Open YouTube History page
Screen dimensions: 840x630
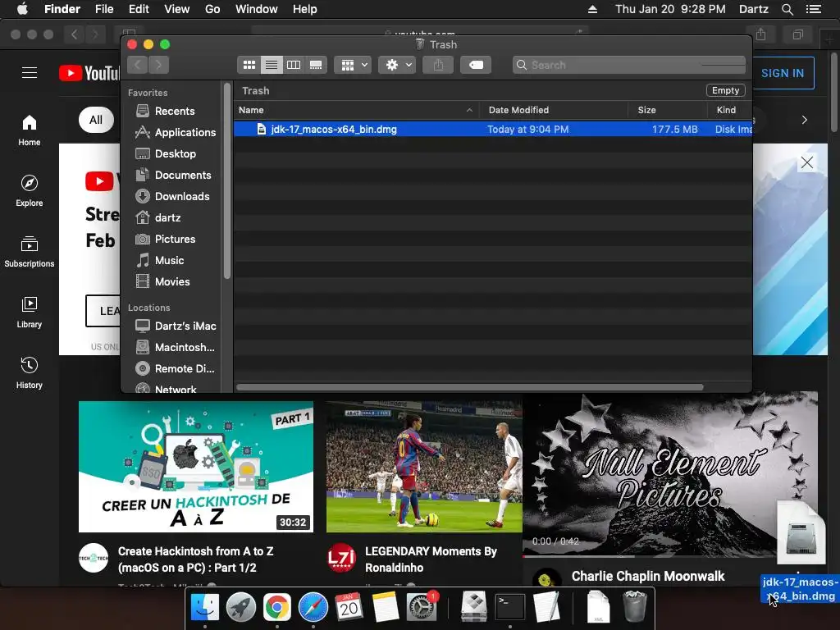(x=30, y=373)
